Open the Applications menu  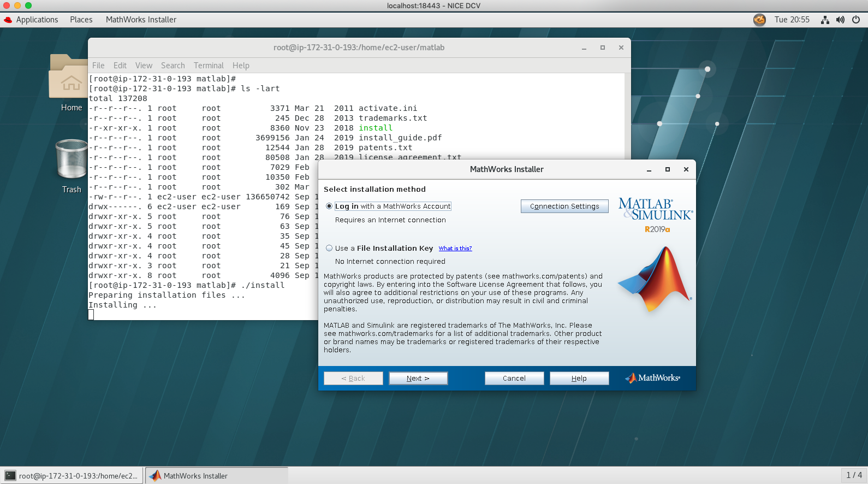click(x=37, y=20)
